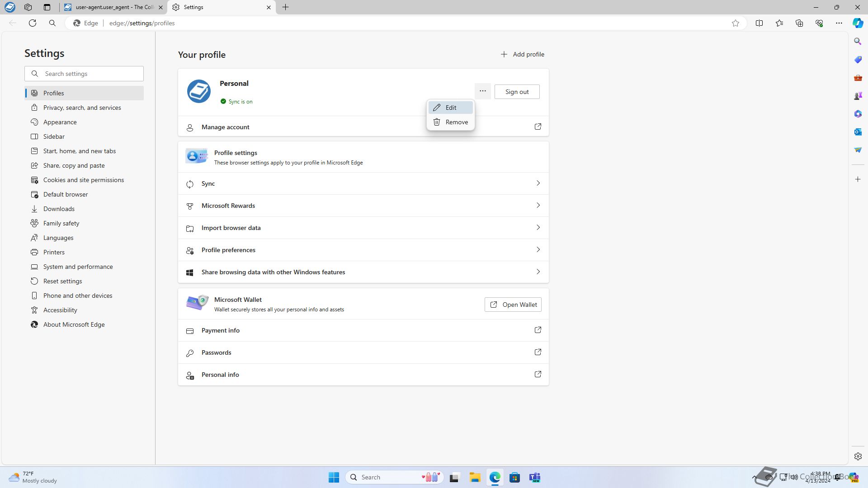Viewport: 868px width, 488px height.
Task: Open a new tab with plus button
Action: point(286,7)
